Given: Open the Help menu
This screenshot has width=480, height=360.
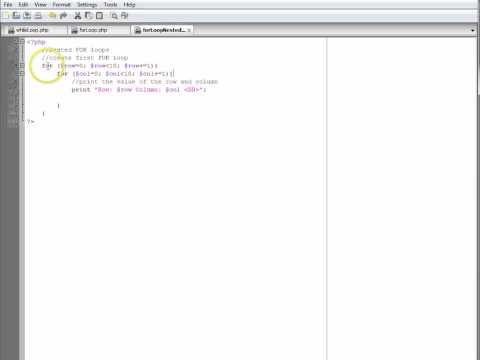Looking at the screenshot, I should click(x=129, y=5).
